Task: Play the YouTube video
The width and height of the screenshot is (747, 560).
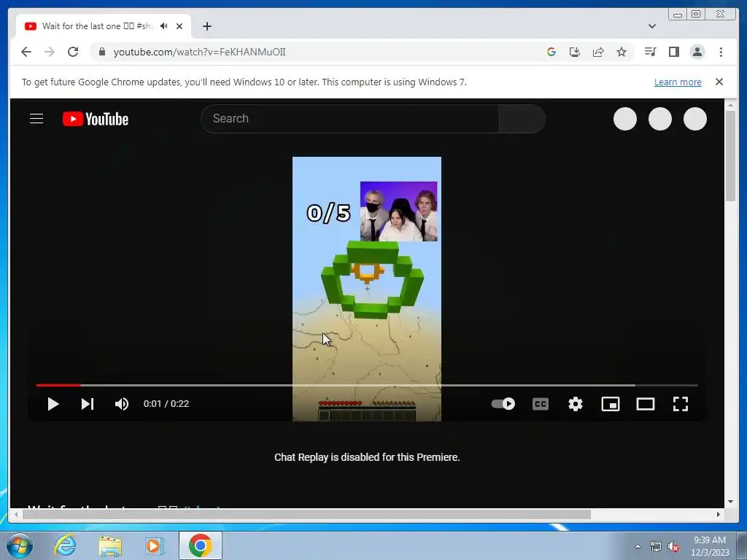Action: [53, 404]
